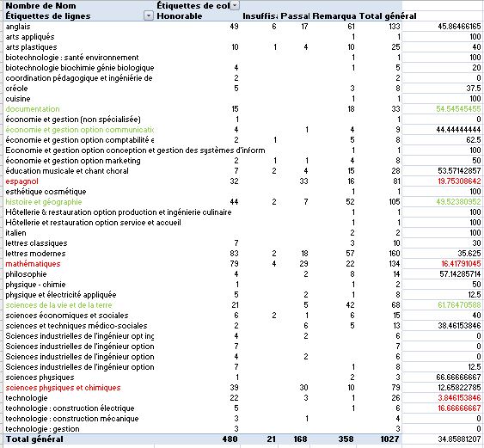Select 'technologie : construction électrique' label
484x448 pixels.
[70, 408]
